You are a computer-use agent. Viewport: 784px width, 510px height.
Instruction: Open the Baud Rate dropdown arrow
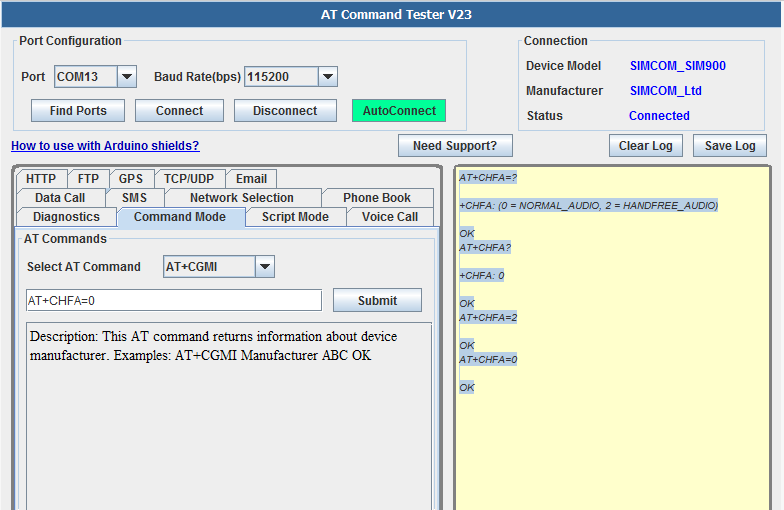328,77
